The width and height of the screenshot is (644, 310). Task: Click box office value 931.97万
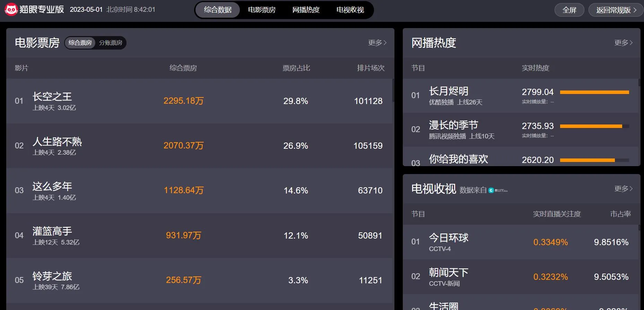coord(184,235)
